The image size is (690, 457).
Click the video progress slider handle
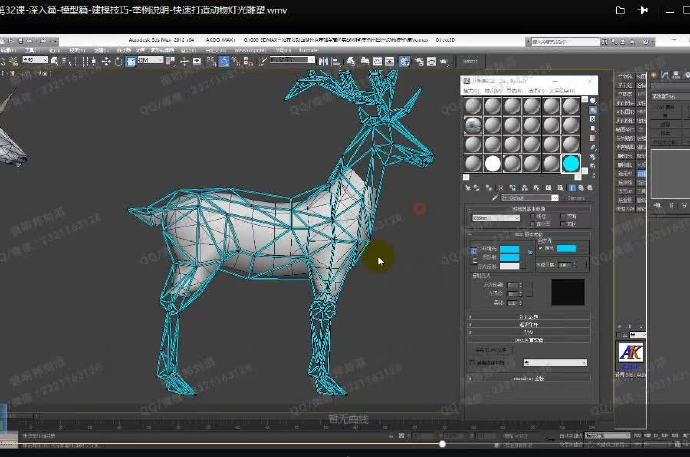442,444
